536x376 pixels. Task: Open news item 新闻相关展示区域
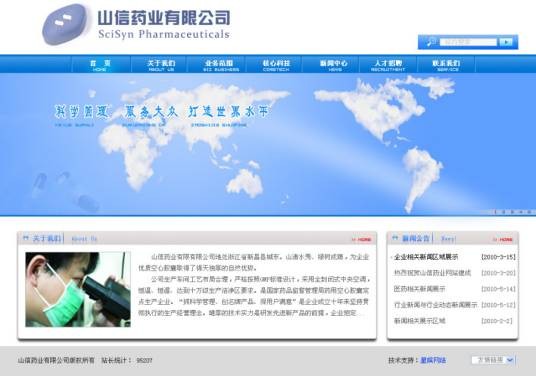419,321
